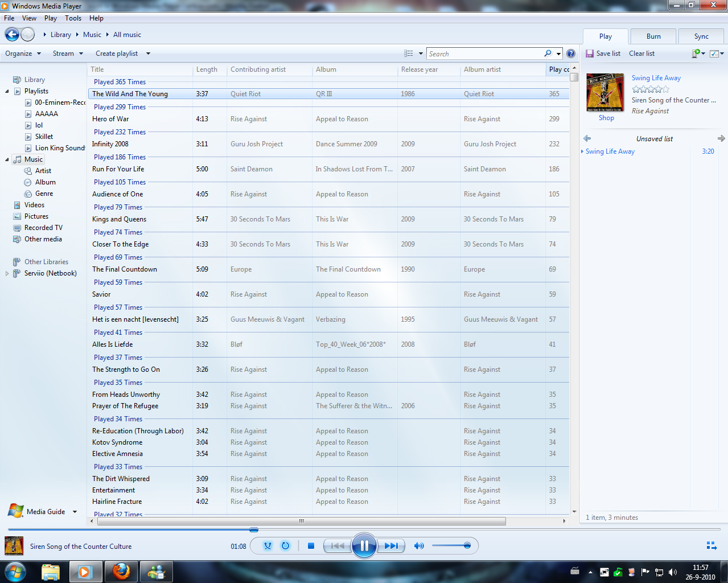
Task: Go to next list with right arrow
Action: tap(721, 138)
